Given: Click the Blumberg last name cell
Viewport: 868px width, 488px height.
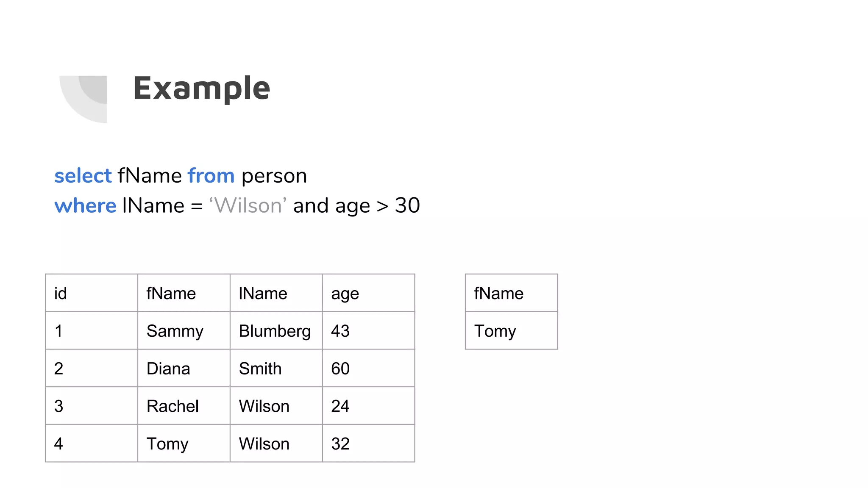Looking at the screenshot, I should (276, 331).
